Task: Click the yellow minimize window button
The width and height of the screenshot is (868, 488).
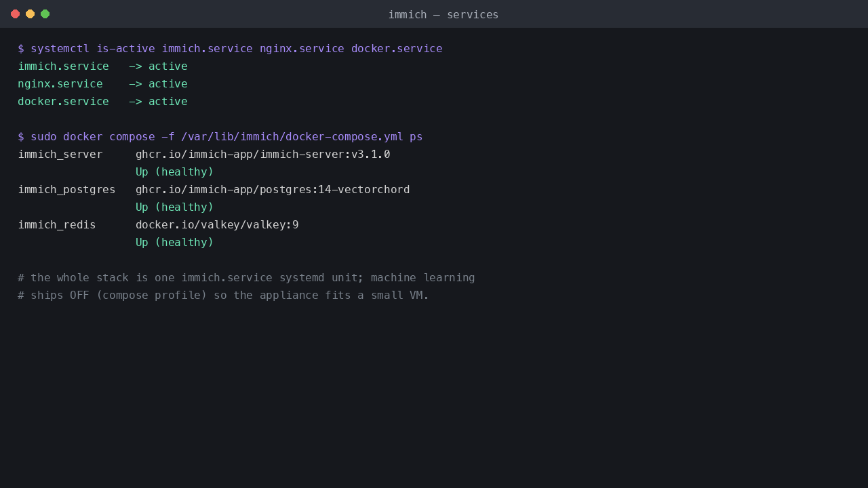Action: [x=30, y=14]
